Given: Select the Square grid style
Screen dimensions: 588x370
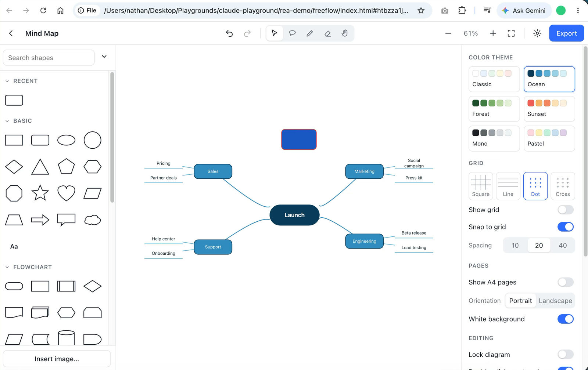Looking at the screenshot, I should (481, 186).
